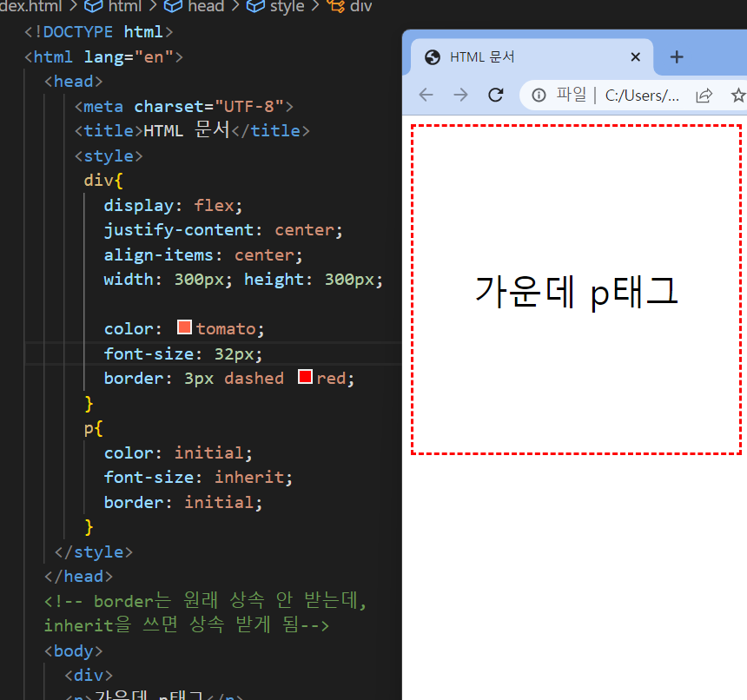The width and height of the screenshot is (747, 700).
Task: Click the 'display: flex;' line
Action: pyautogui.click(x=174, y=205)
